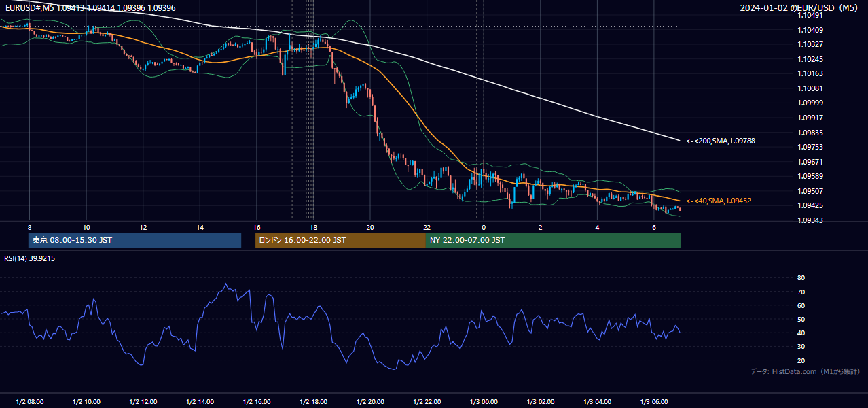Click hour label 10 under price chart

pyautogui.click(x=86, y=227)
